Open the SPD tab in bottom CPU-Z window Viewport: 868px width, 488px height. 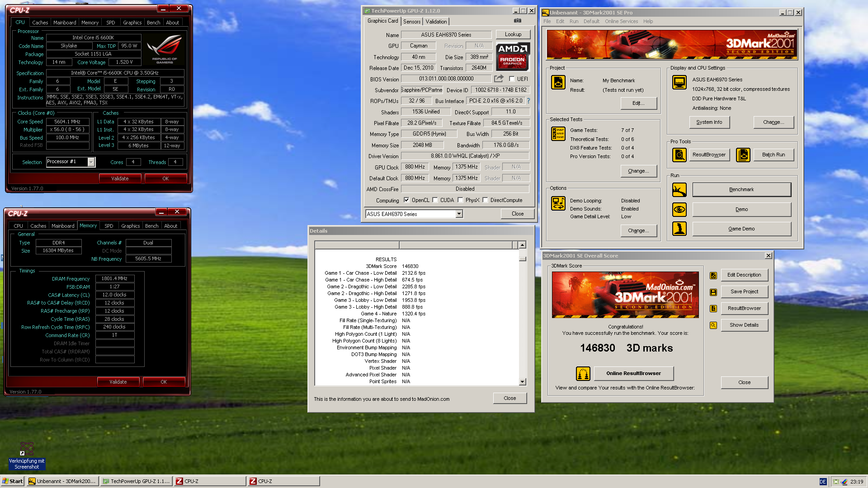tap(109, 226)
